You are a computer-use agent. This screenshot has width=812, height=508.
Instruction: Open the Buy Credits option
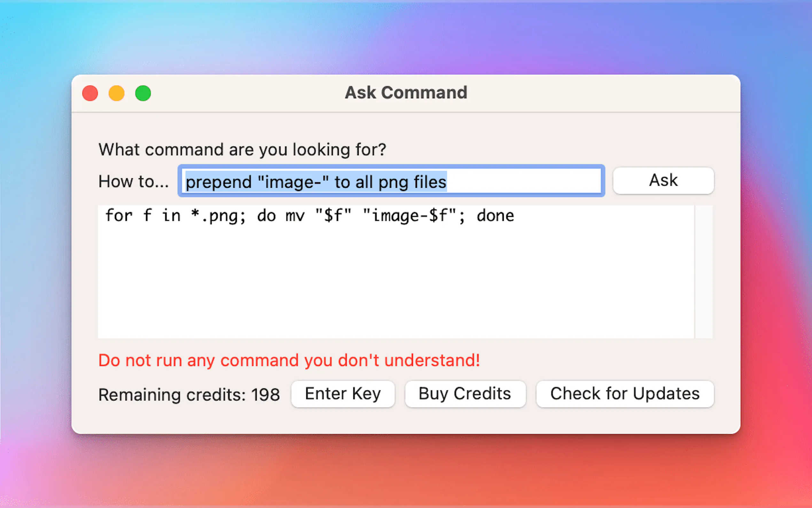tap(465, 394)
